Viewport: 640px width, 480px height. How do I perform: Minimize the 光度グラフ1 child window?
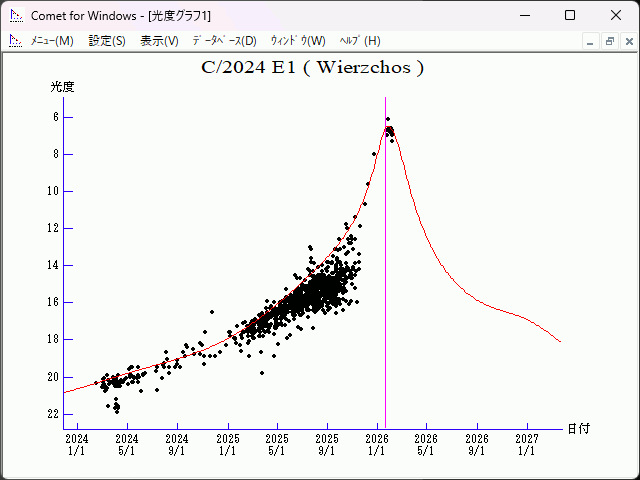[590, 41]
